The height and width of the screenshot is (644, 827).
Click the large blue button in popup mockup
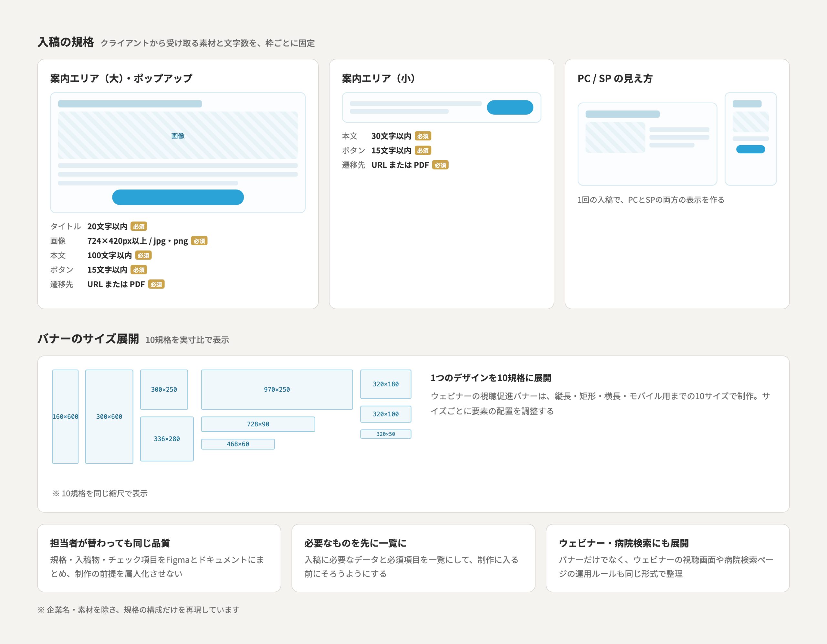[178, 197]
